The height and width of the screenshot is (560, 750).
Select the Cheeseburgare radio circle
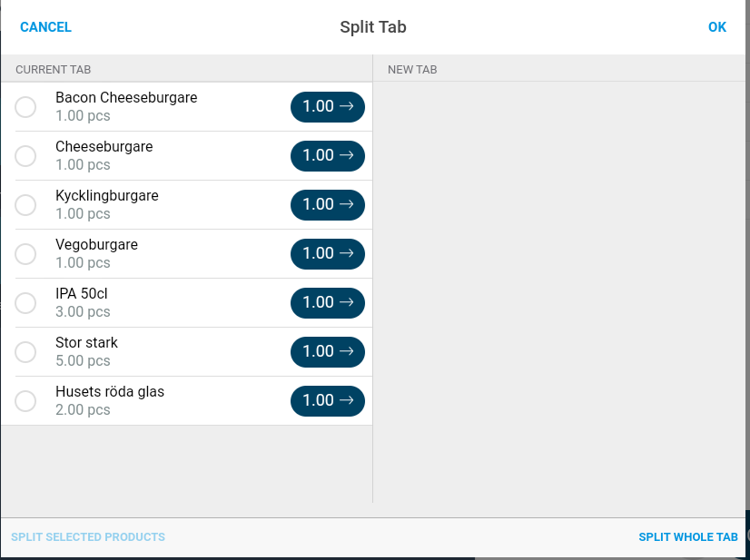pos(25,156)
